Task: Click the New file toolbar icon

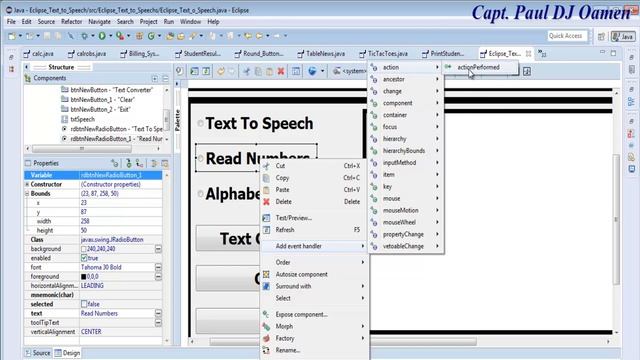Action: tap(12, 36)
